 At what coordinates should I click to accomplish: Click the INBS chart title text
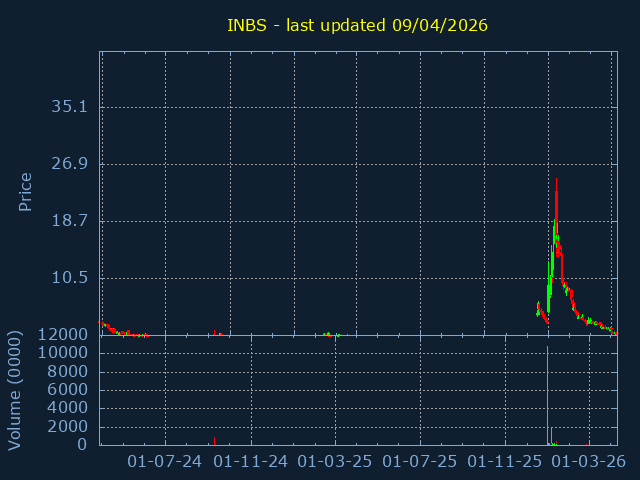(357, 25)
